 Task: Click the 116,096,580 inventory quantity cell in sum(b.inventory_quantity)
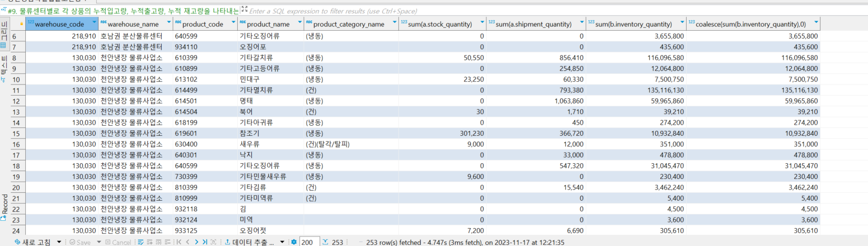(x=636, y=58)
